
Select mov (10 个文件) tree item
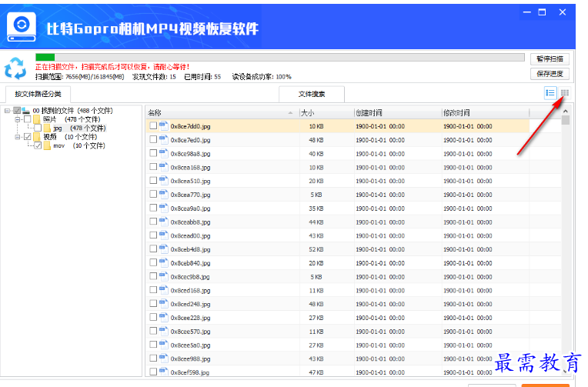[x=79, y=145]
